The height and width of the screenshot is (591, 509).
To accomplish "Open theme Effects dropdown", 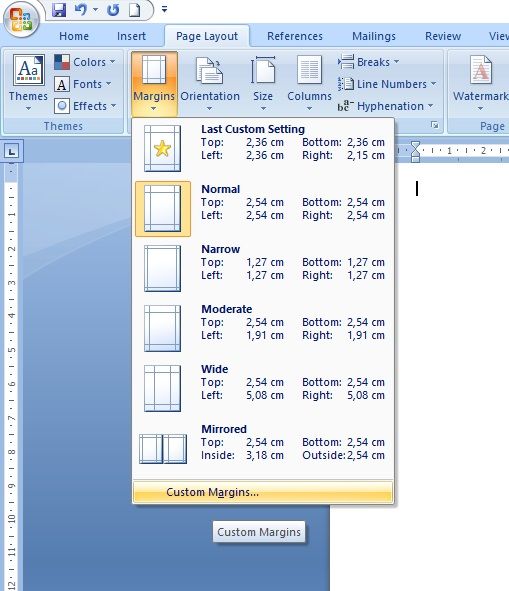I will coord(85,106).
